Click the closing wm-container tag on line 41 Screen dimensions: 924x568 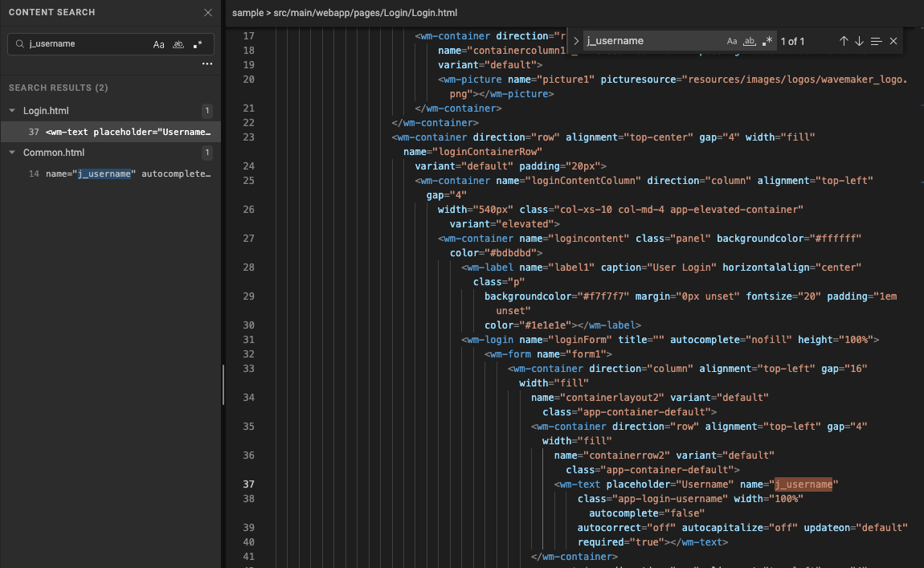pyautogui.click(x=574, y=557)
